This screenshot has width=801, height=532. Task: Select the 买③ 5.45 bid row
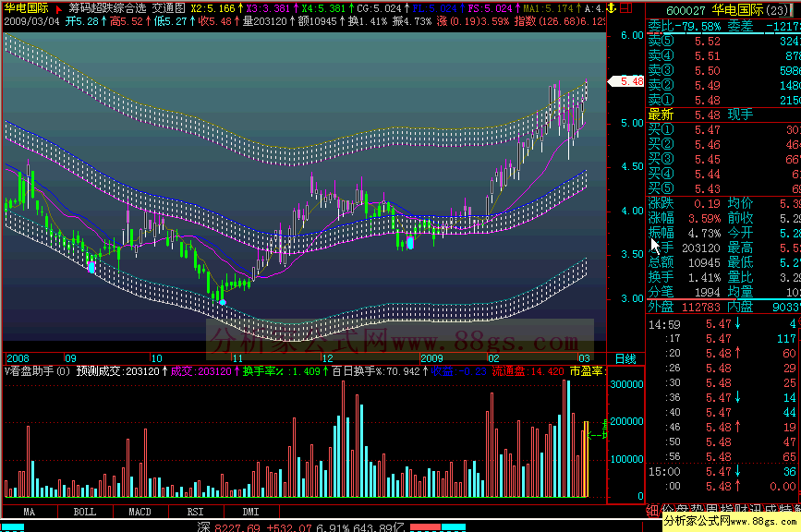pos(723,160)
